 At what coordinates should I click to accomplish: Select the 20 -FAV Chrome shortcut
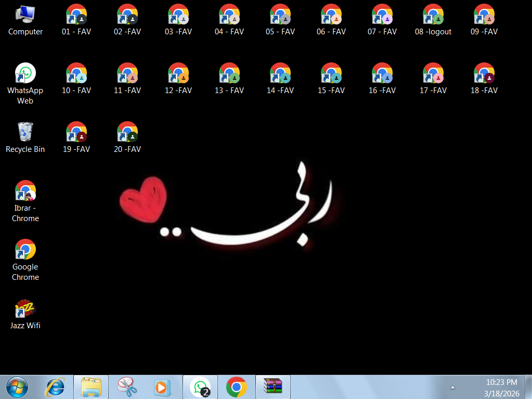127,138
